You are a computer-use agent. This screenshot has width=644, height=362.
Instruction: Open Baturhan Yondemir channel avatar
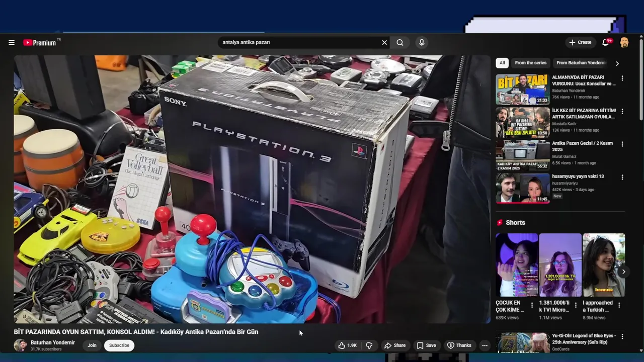tap(20, 345)
